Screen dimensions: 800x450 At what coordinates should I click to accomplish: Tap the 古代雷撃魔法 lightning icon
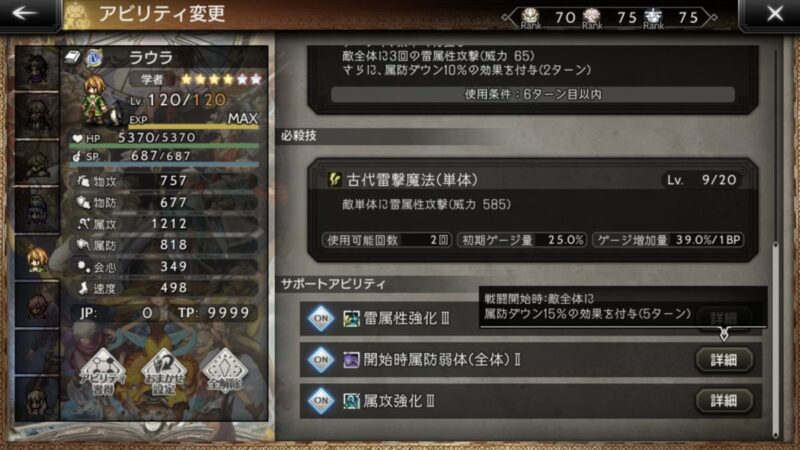tap(335, 180)
